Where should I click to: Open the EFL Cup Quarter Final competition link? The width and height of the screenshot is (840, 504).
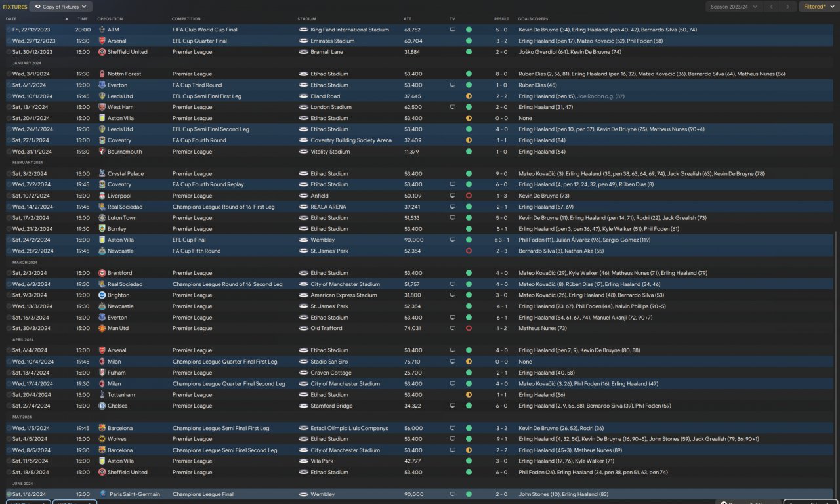(199, 41)
